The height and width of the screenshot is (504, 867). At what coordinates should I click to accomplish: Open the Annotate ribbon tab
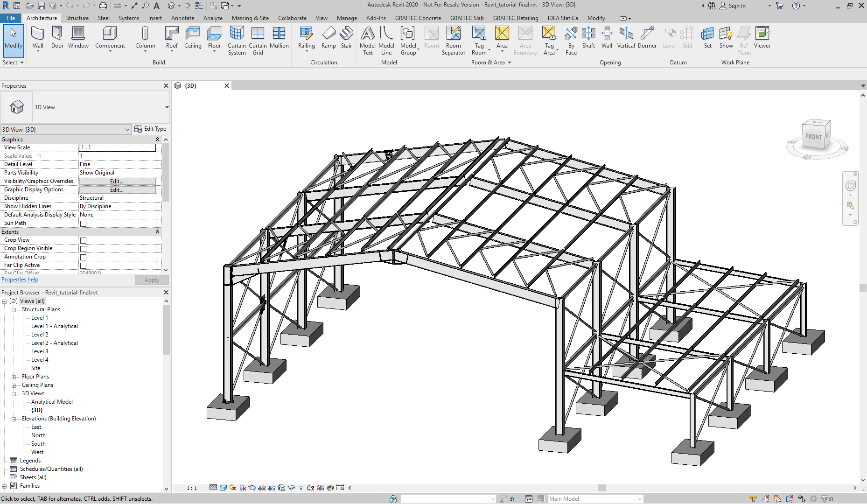click(x=182, y=18)
